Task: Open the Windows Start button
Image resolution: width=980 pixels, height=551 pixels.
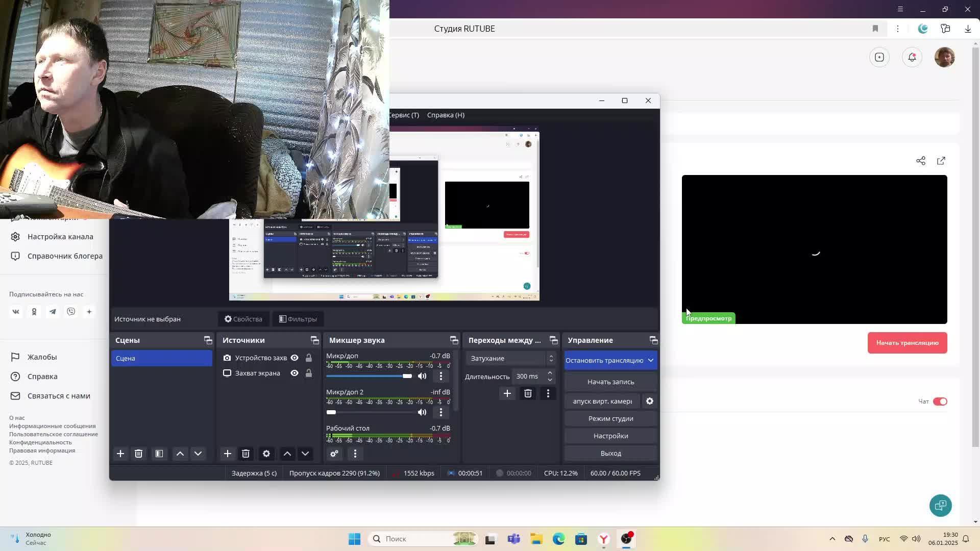Action: tap(354, 539)
